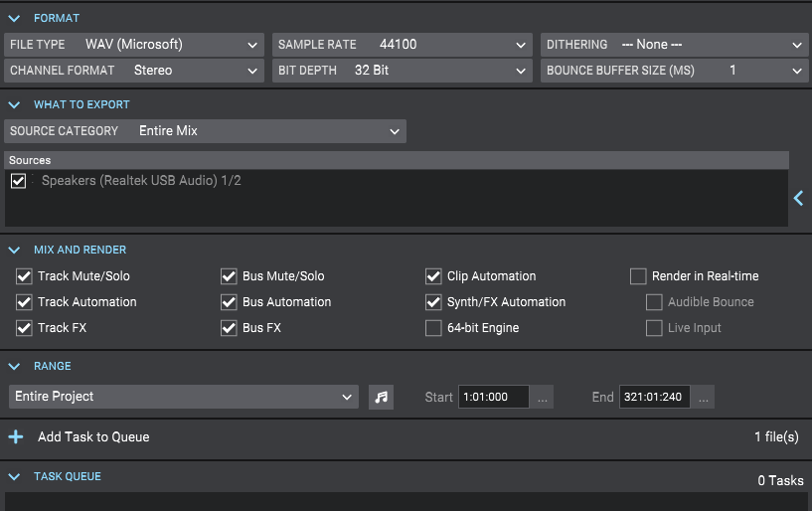Viewport: 812px width, 511px height.
Task: Click the blue arrow beside Sources list
Action: (798, 199)
